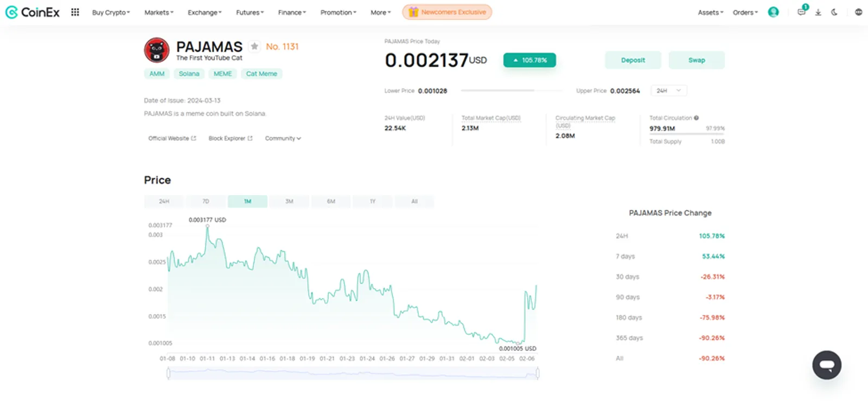Click the AMM tag
Viewport: 868px width, 401px height.
157,74
